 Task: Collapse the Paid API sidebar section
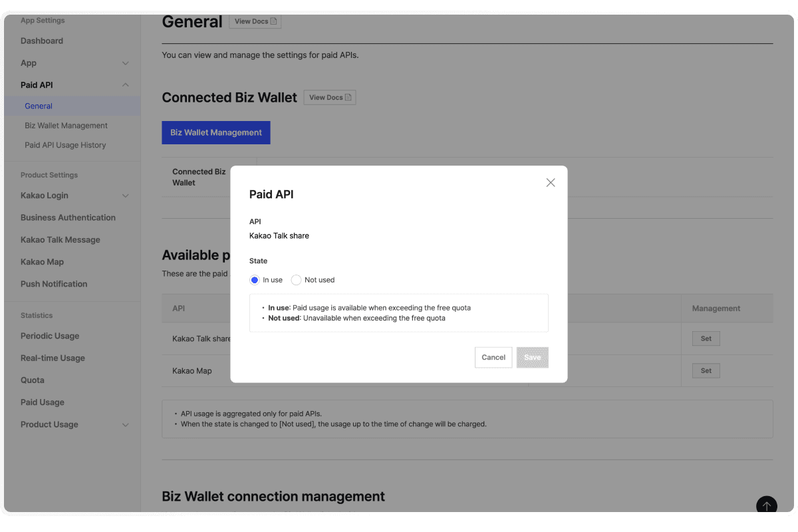125,85
